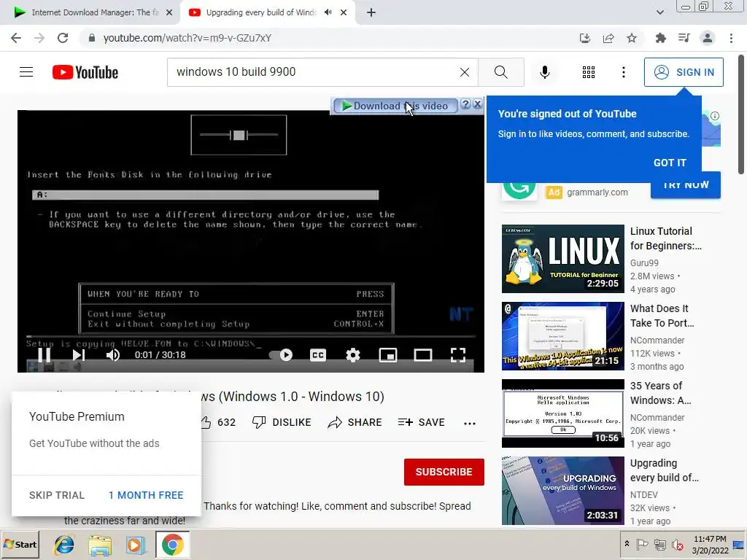Show hidden system tray icons
The width and height of the screenshot is (747, 560).
tap(627, 544)
